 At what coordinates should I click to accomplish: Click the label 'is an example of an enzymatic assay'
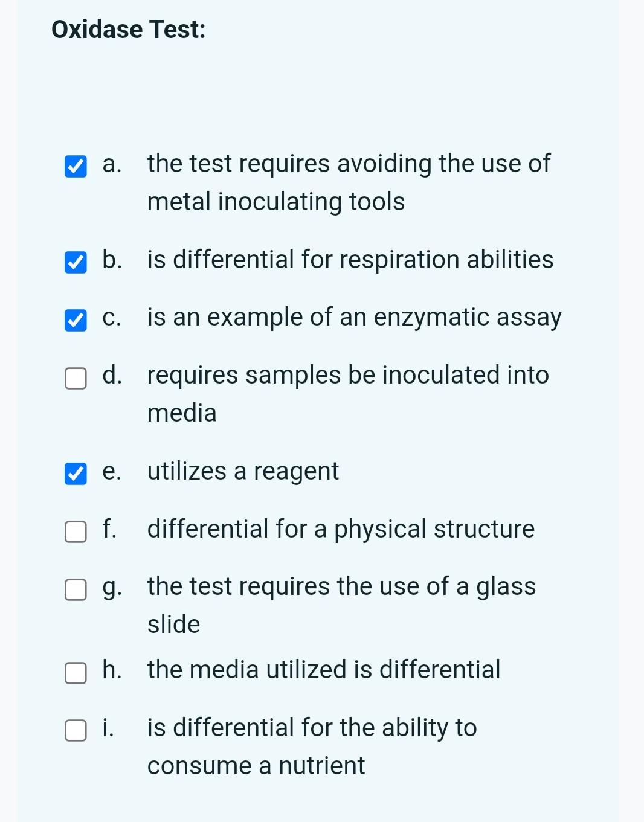point(354,318)
